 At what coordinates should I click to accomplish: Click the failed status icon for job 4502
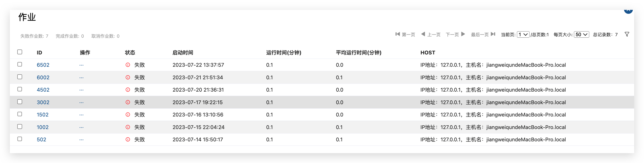click(128, 90)
